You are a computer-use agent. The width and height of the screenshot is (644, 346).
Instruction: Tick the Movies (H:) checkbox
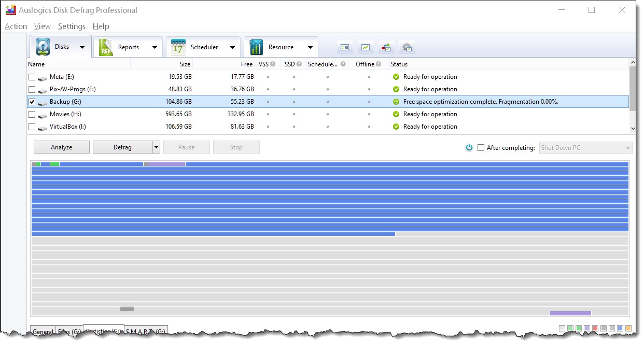(32, 114)
